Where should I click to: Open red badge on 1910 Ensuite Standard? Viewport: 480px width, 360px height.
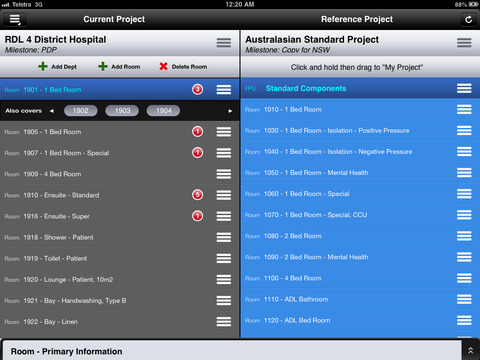point(197,195)
